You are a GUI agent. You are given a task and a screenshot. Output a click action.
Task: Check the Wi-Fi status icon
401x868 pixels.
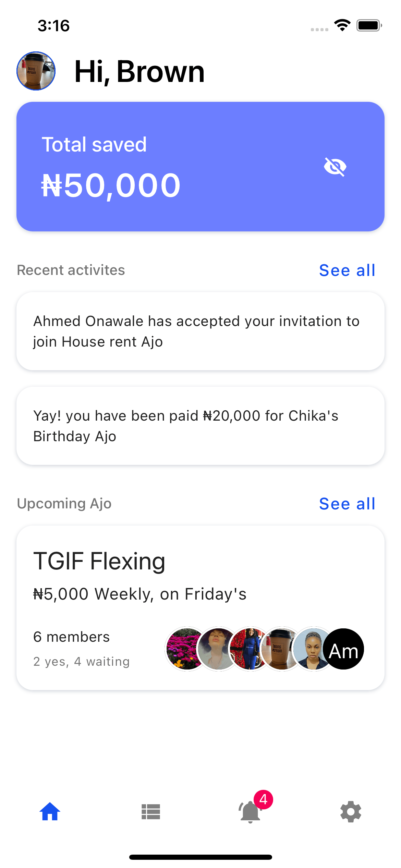(x=342, y=25)
